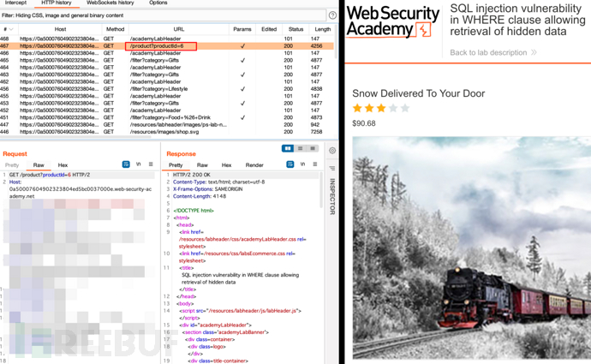Toggle word wrap icon in Request panel
The width and height of the screenshot is (591, 364).
tap(126, 164)
